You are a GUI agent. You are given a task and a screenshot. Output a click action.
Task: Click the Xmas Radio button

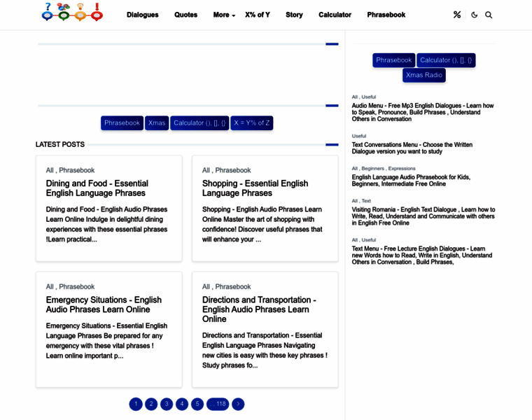(424, 75)
